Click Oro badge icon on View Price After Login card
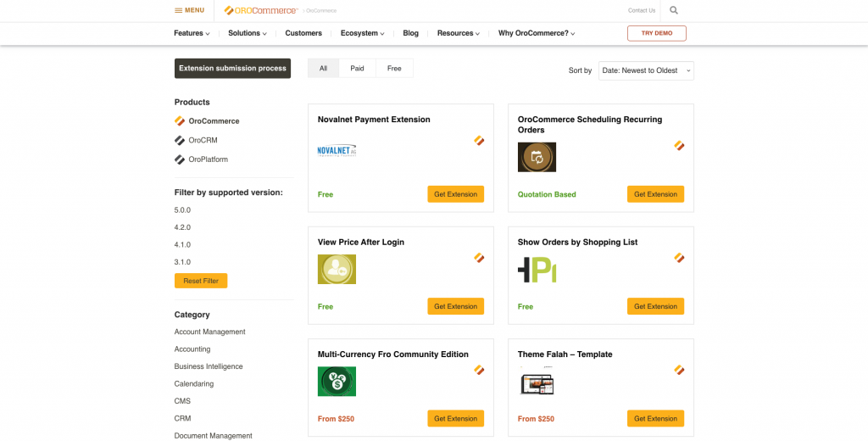 click(x=480, y=258)
